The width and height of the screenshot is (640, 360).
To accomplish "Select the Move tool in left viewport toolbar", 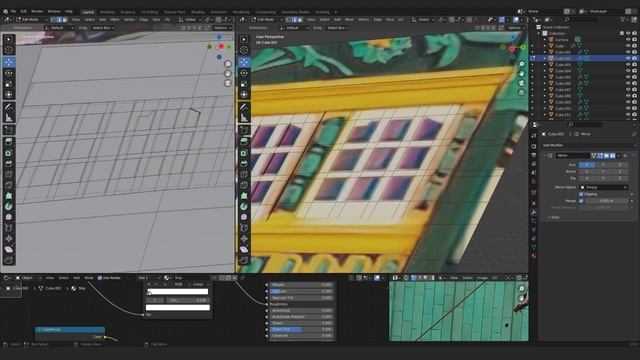I will 9,62.
